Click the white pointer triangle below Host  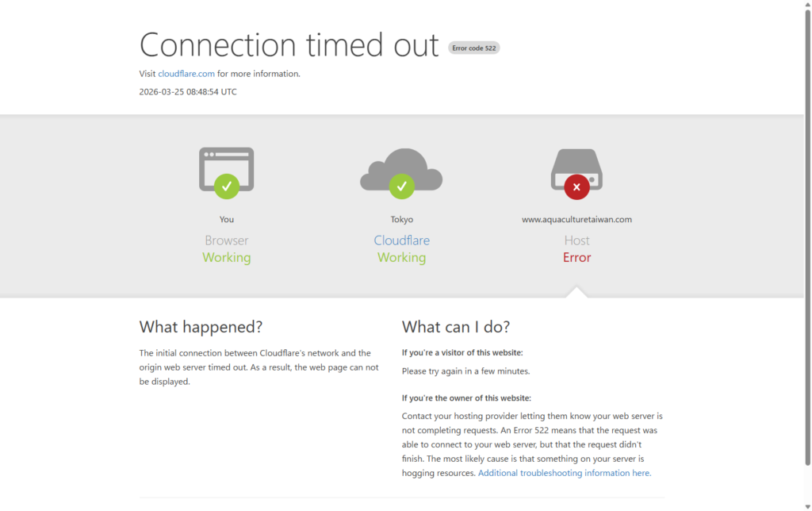click(577, 292)
